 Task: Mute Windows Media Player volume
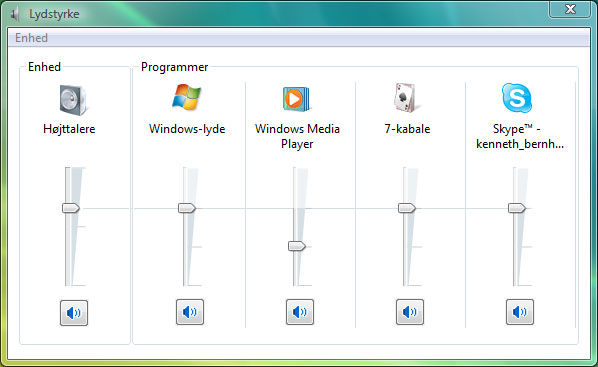pyautogui.click(x=300, y=312)
